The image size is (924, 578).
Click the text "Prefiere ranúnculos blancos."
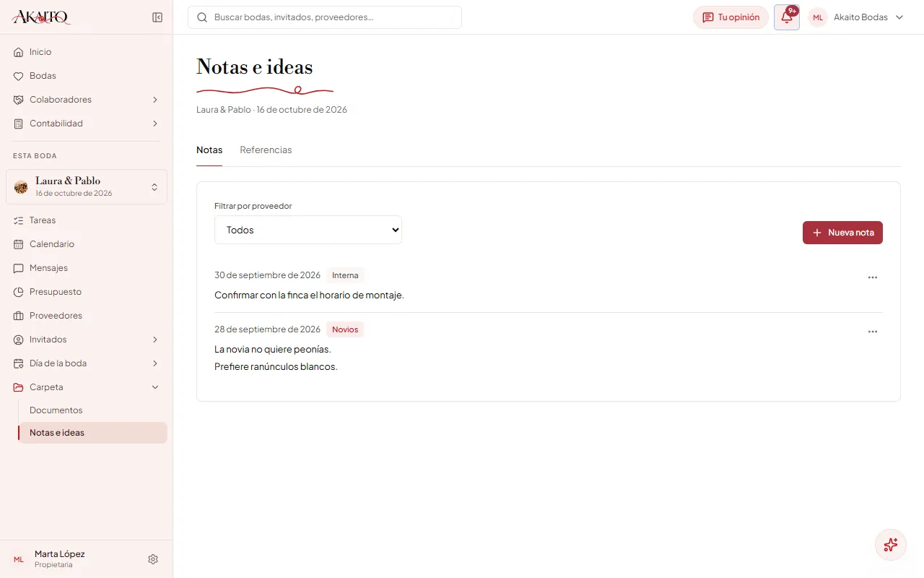tap(276, 366)
